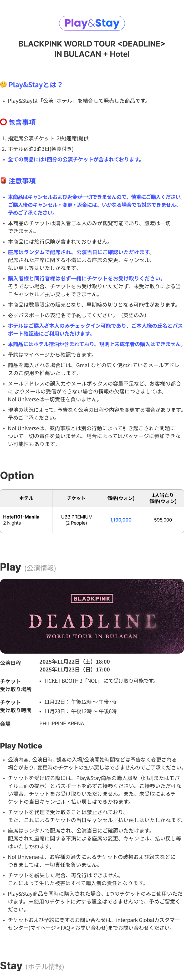Image resolution: width=184 pixels, height=980 pixels.
Task: Click the Play (公演情報) section heading
Action: click(x=28, y=567)
